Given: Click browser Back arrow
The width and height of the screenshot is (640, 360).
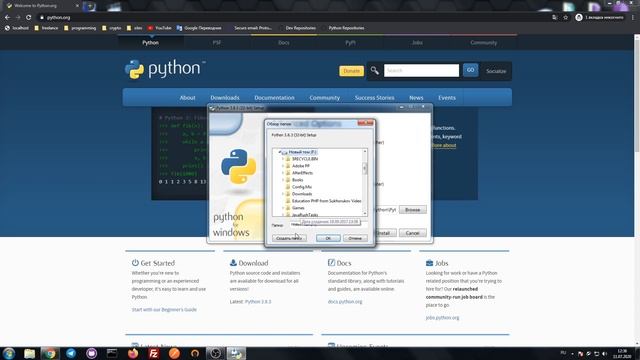Looking at the screenshot, I should click(x=7, y=18).
